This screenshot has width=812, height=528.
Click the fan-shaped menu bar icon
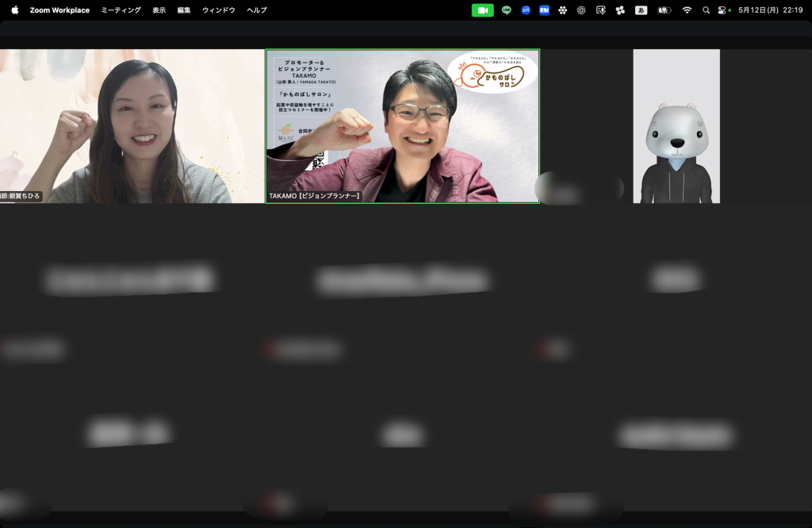[620, 10]
